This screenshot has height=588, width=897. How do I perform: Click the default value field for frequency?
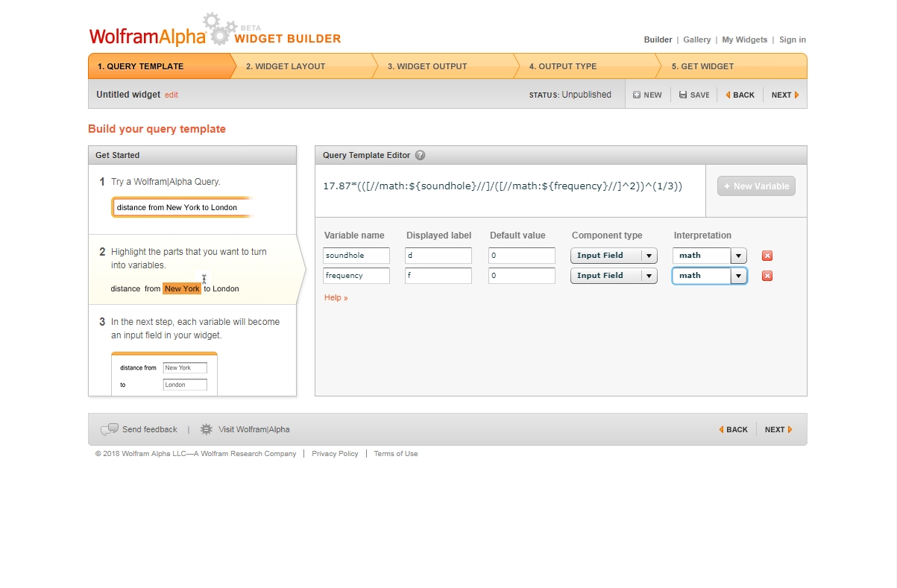pyautogui.click(x=522, y=276)
